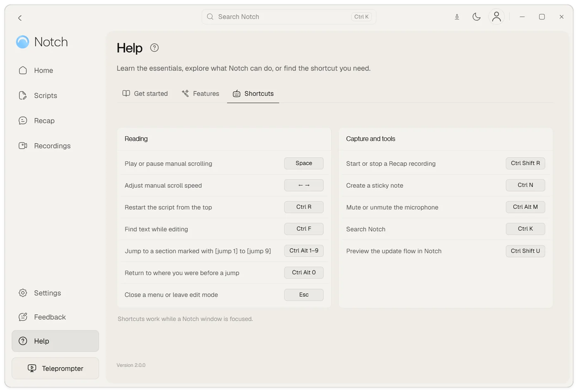
Task: Click the back arrow icon
Action: pos(20,18)
